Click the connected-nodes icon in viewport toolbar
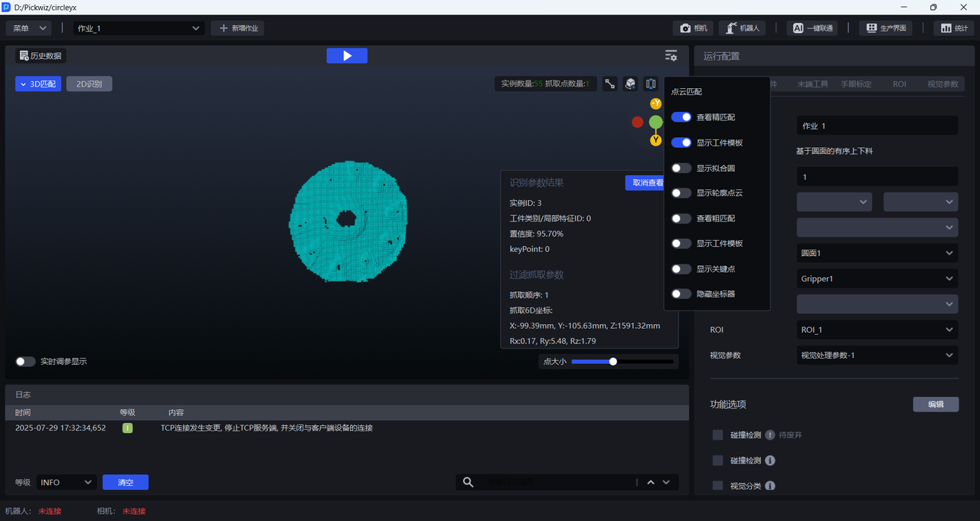This screenshot has height=521, width=980. (x=609, y=84)
